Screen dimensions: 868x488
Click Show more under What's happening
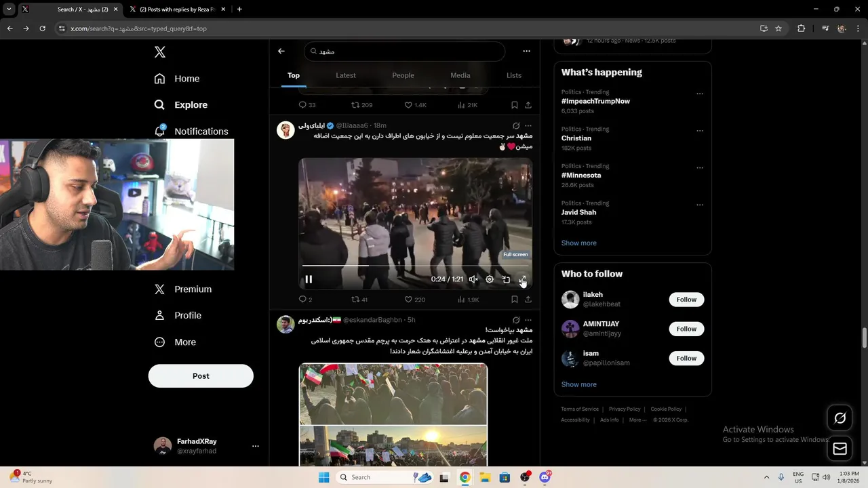click(579, 243)
